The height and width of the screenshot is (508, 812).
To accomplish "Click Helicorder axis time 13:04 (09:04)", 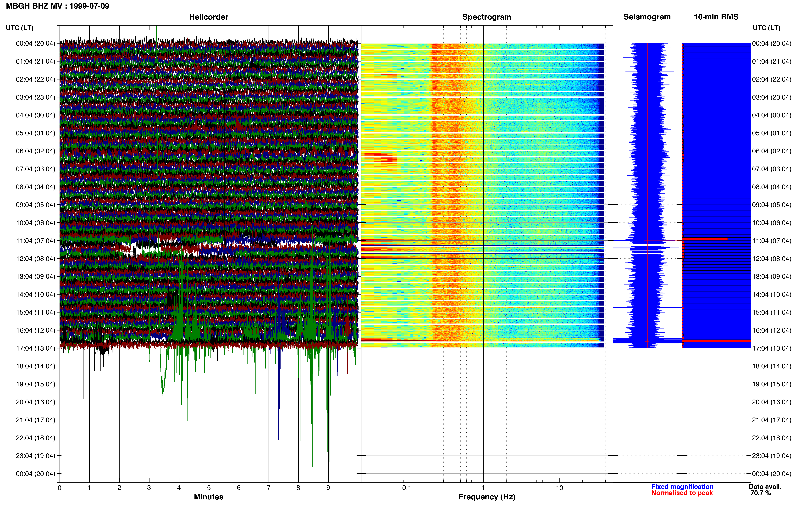I will pyautogui.click(x=36, y=277).
